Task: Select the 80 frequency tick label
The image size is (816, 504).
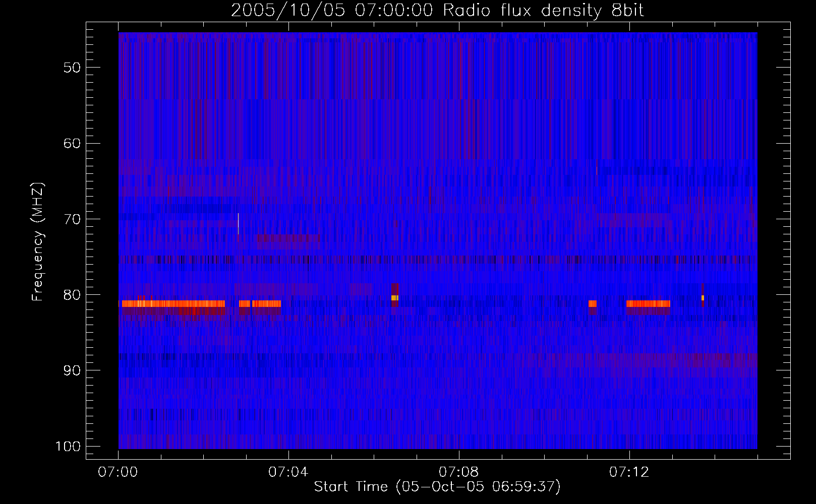Action: pyautogui.click(x=72, y=295)
